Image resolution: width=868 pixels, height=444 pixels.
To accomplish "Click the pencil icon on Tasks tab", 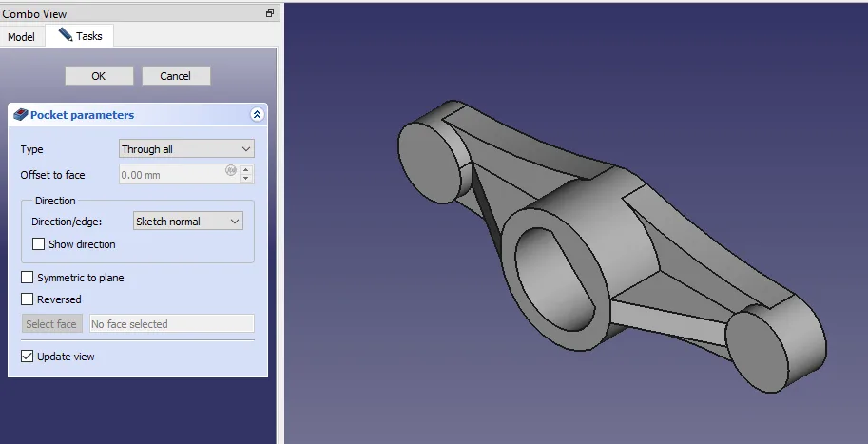I will pyautogui.click(x=66, y=35).
